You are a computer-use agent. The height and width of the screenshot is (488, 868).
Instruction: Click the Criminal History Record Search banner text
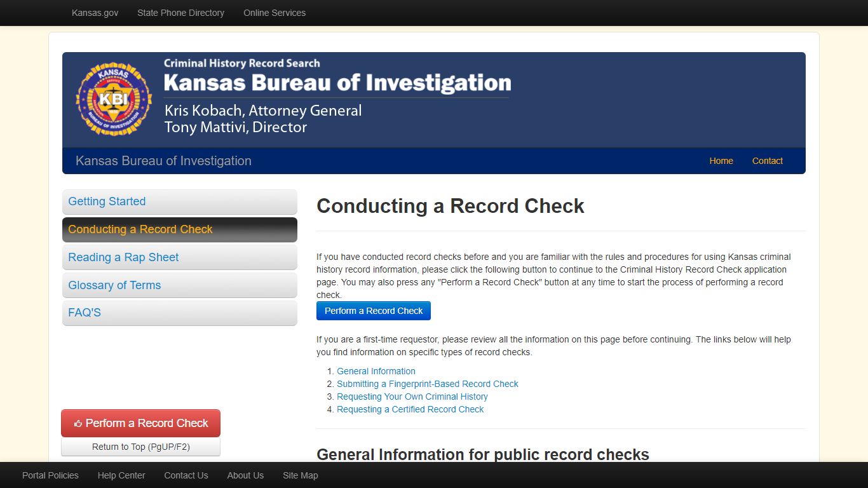(x=241, y=64)
